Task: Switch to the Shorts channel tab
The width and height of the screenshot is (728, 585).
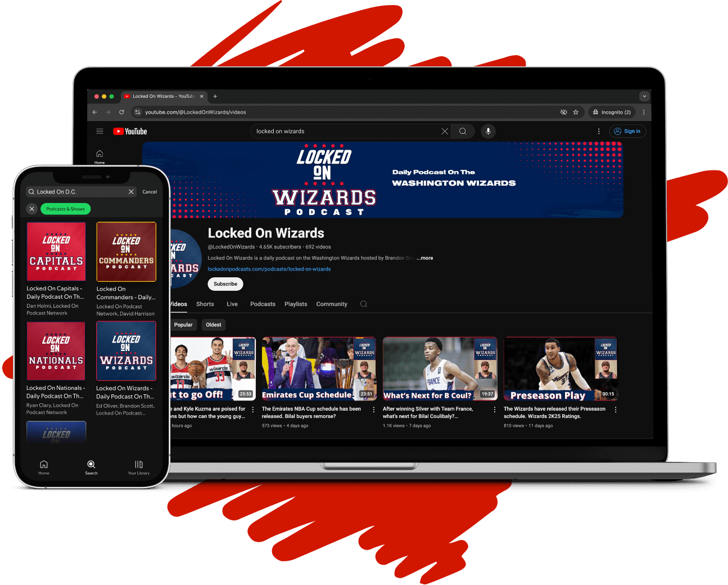Action: click(x=205, y=304)
